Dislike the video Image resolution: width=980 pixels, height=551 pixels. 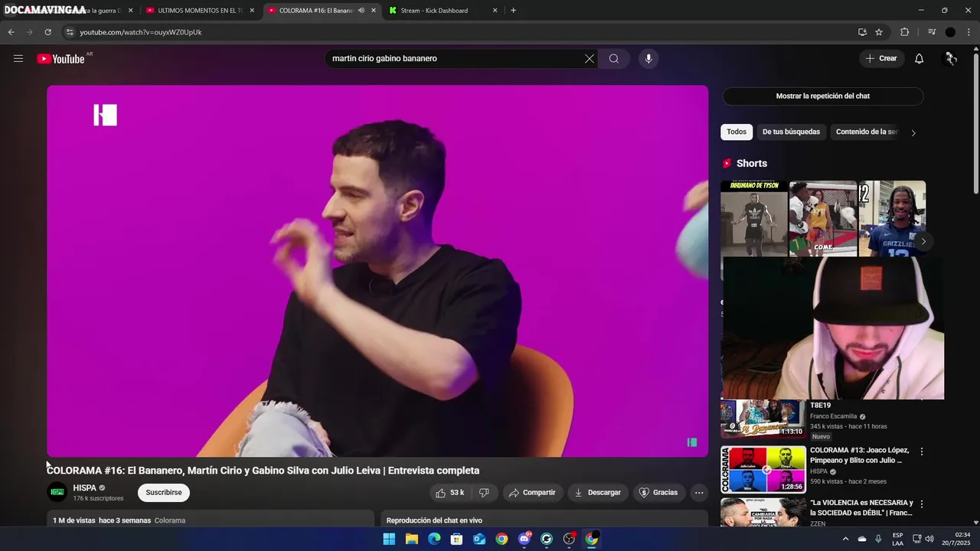(x=484, y=493)
